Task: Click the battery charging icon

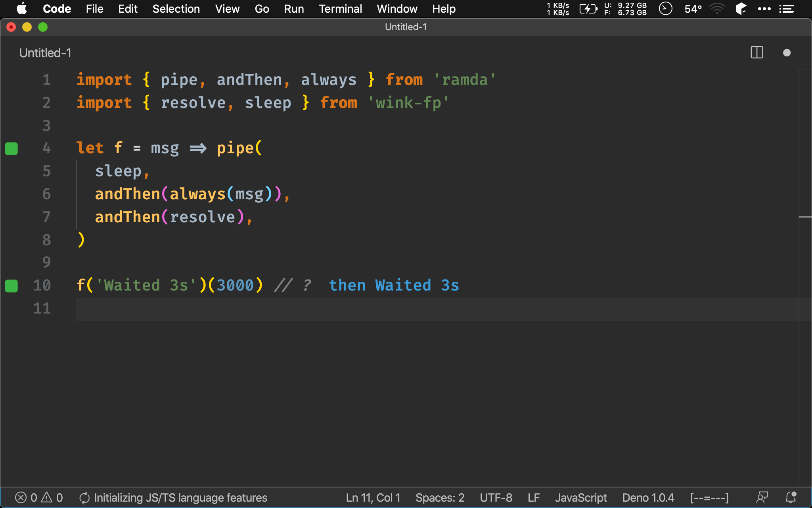Action: 588,9
